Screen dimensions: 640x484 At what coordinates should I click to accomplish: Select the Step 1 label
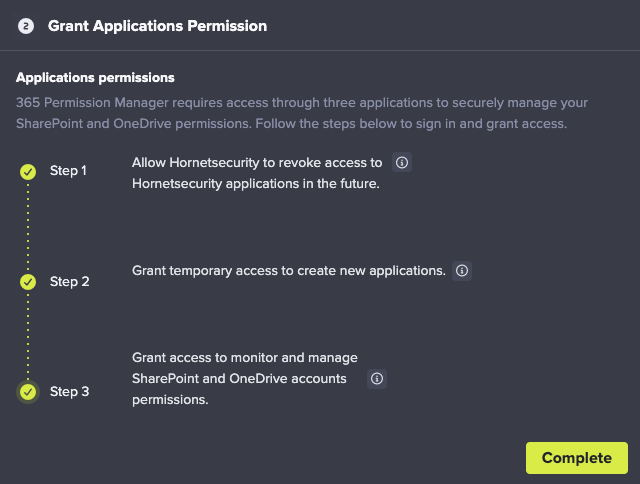pos(68,171)
